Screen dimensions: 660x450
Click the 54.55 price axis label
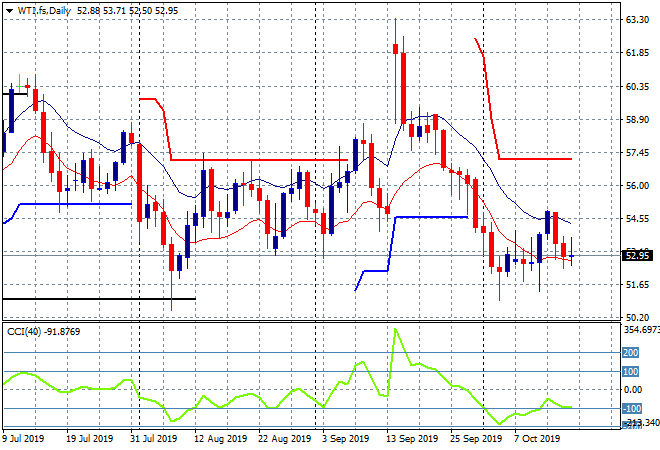pos(637,219)
